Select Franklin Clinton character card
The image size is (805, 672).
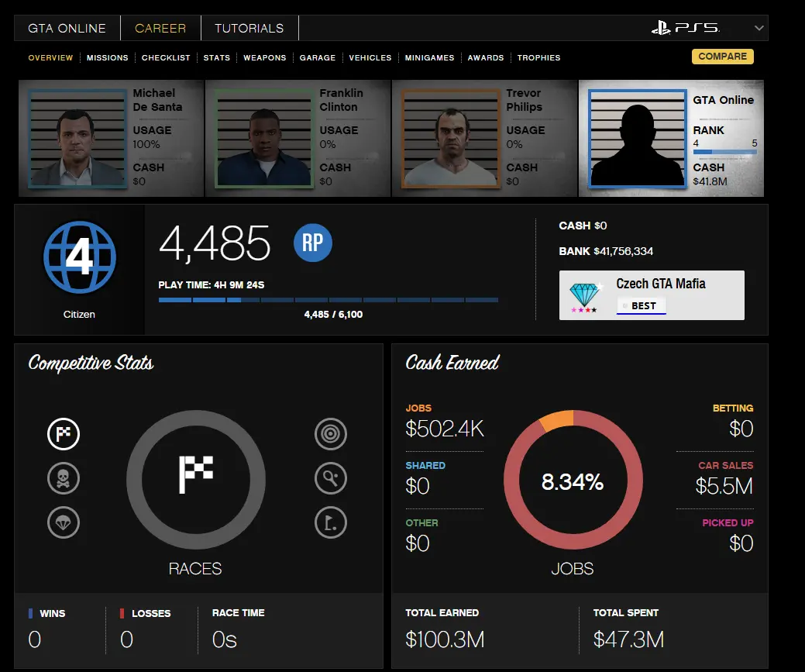pos(298,138)
